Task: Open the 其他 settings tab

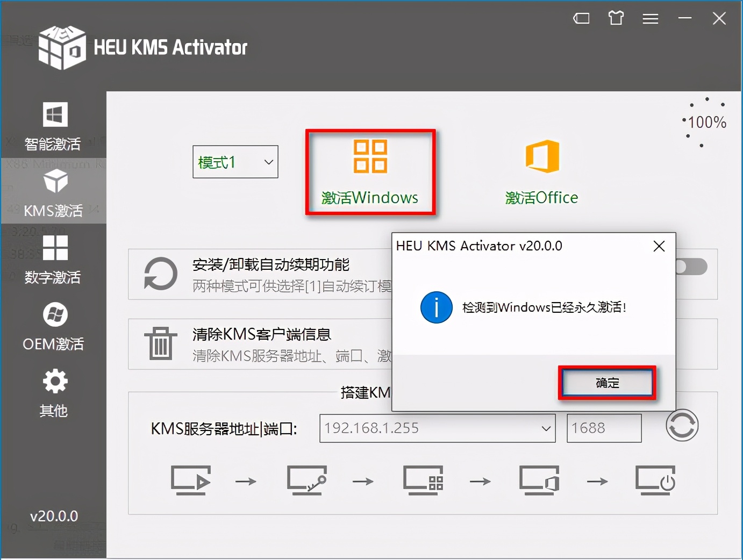Action: [x=53, y=393]
